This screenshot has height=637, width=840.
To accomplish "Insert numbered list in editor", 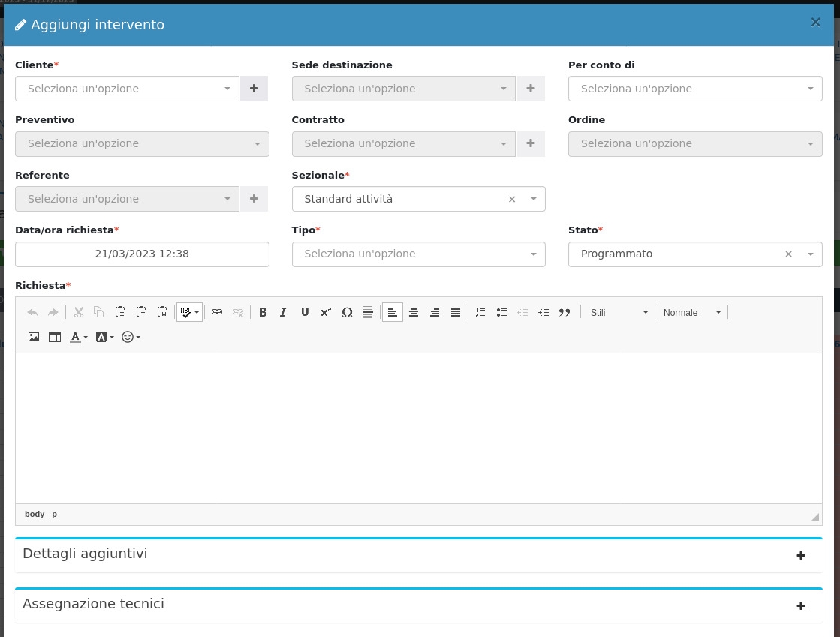I will (480, 312).
